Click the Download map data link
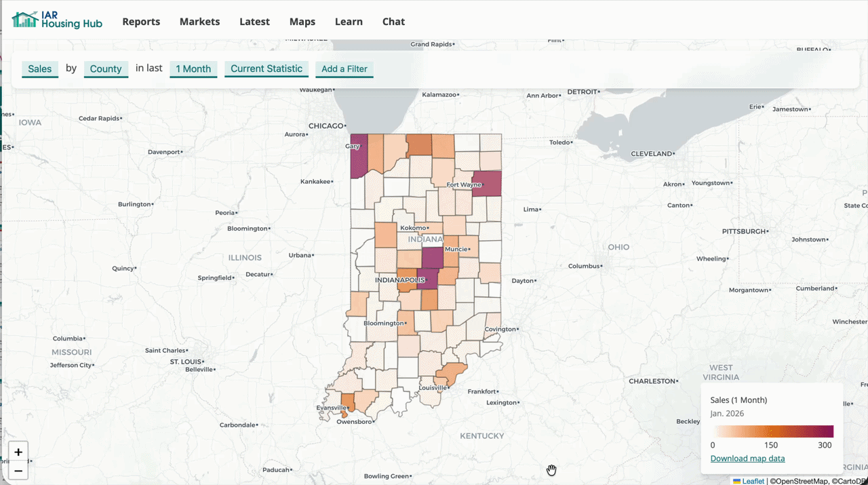The height and width of the screenshot is (485, 868). click(x=747, y=458)
